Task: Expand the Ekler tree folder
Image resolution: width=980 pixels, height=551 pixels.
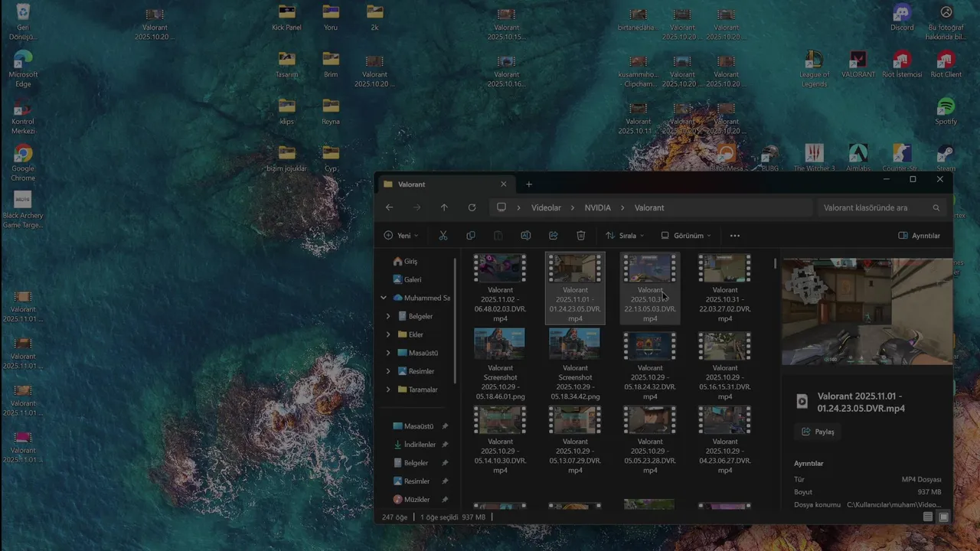Action: (x=388, y=334)
